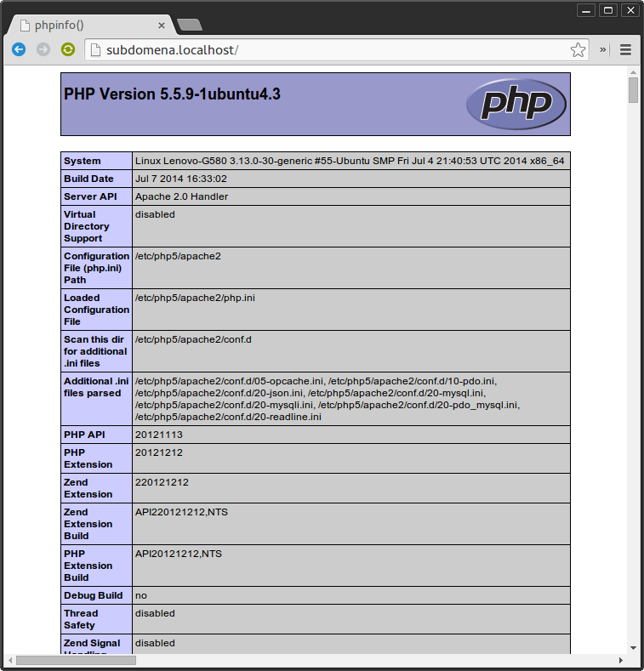644x671 pixels.
Task: Click the vertical scrollbar thumb
Action: click(x=633, y=90)
